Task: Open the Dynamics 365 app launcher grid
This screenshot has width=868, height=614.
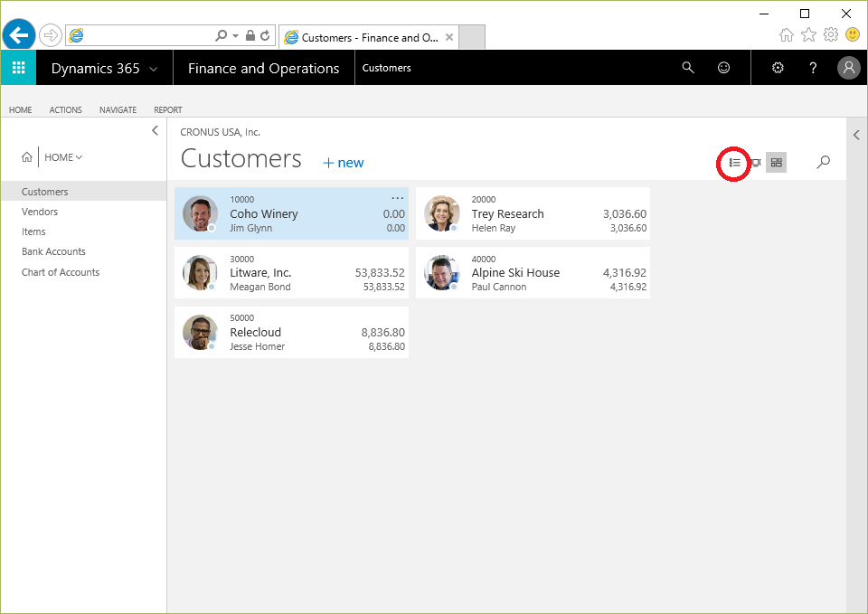Action: tap(18, 68)
